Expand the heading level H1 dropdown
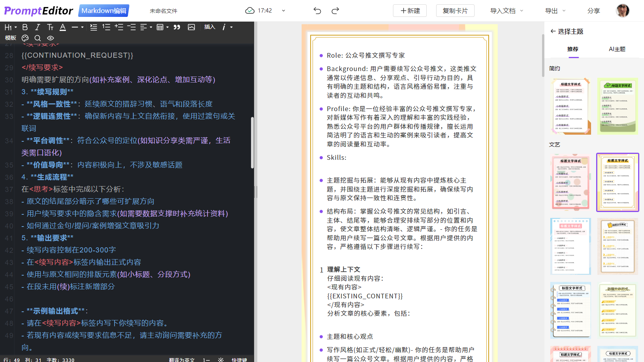Screen dimensions: 644x362 tap(10, 27)
